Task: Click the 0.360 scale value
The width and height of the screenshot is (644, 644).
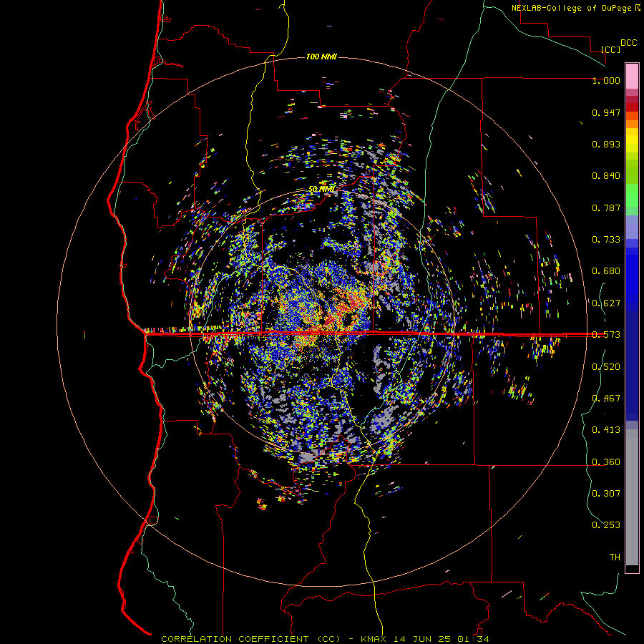Action: pos(606,462)
